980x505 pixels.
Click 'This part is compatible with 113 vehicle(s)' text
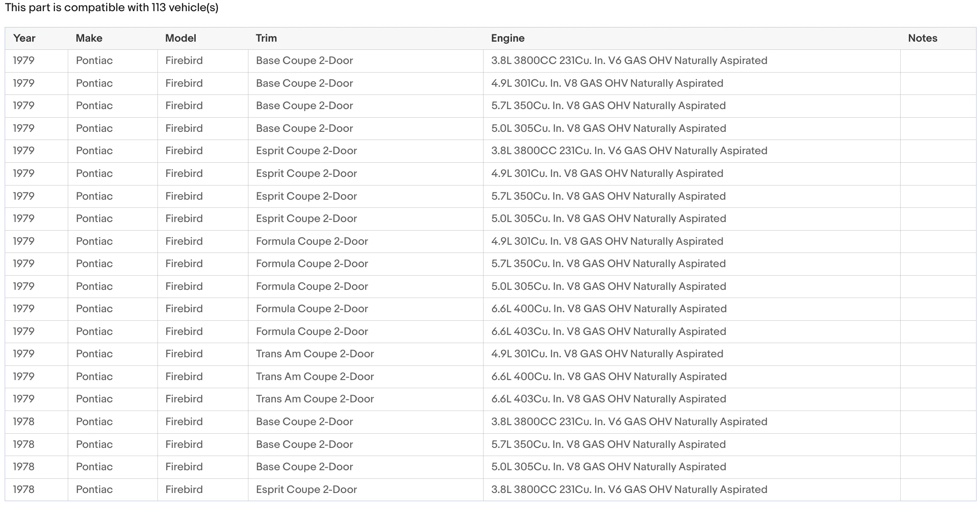(x=112, y=8)
